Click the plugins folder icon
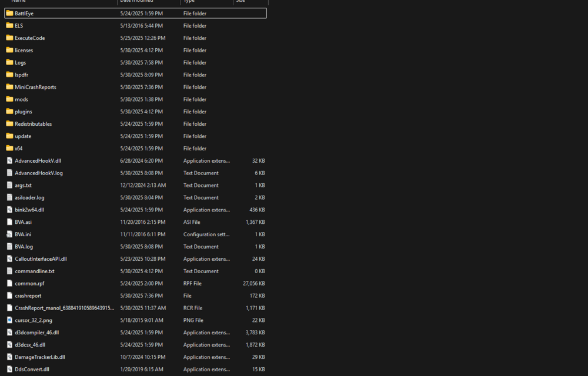The image size is (588, 376). click(9, 112)
